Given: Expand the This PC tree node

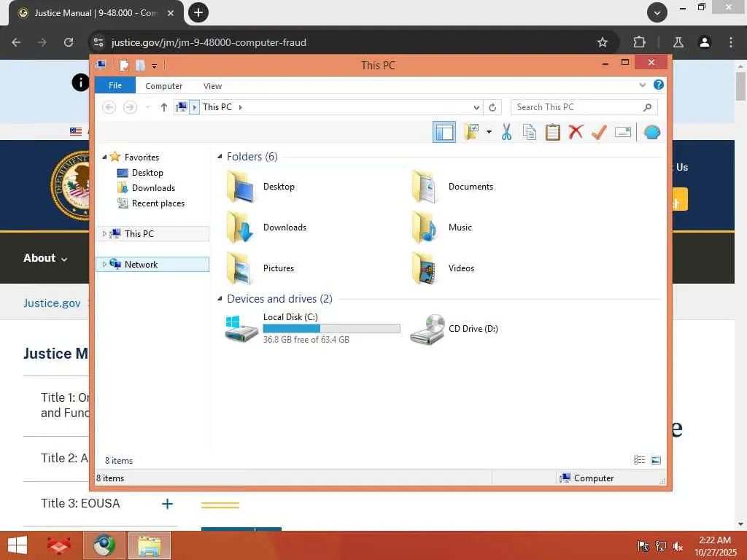Looking at the screenshot, I should point(104,234).
